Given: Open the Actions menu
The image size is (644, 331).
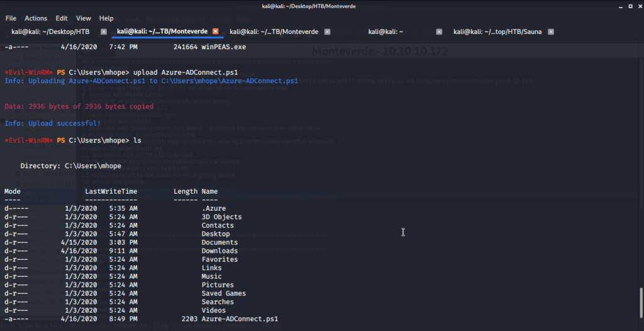Looking at the screenshot, I should point(36,18).
